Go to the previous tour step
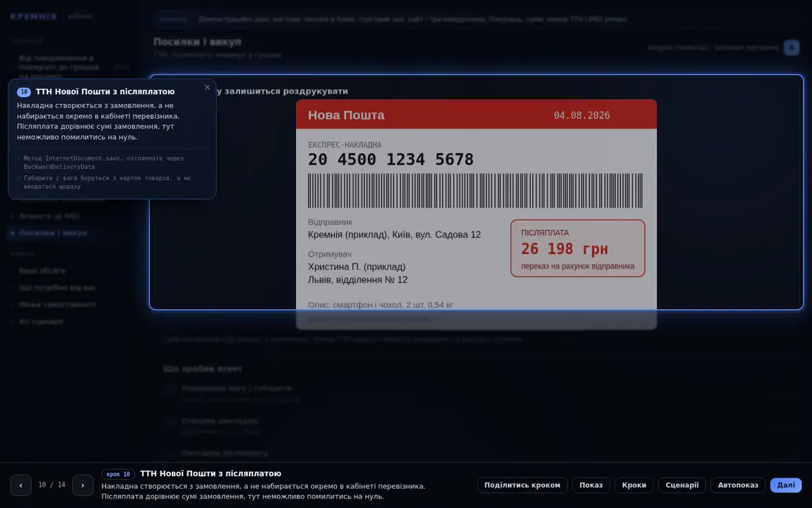812x508 pixels. 21,485
